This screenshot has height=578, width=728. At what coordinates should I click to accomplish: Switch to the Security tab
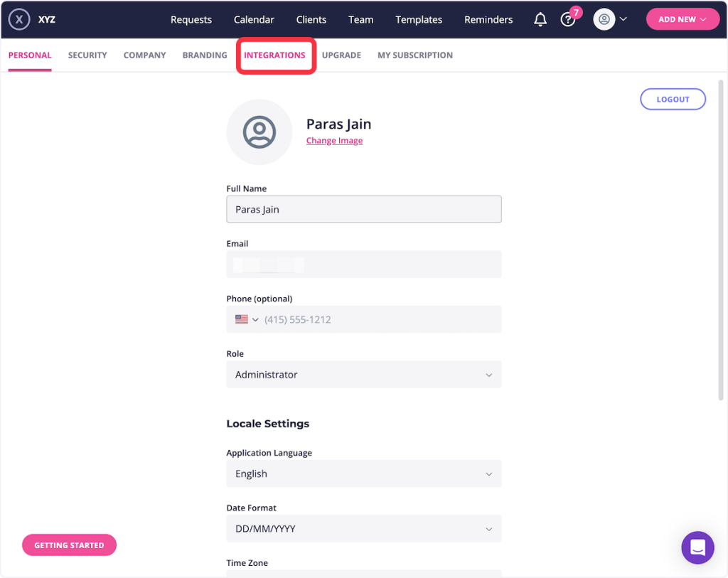(x=87, y=55)
